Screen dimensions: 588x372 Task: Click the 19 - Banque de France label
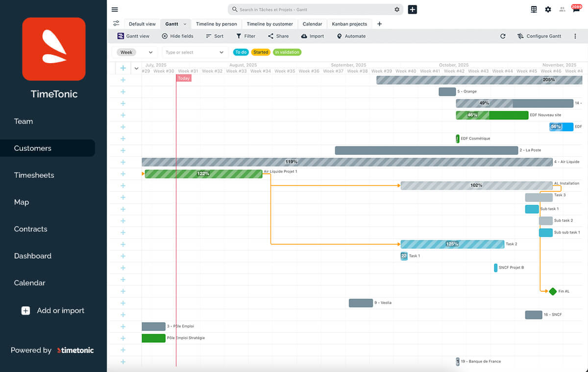[481, 362]
